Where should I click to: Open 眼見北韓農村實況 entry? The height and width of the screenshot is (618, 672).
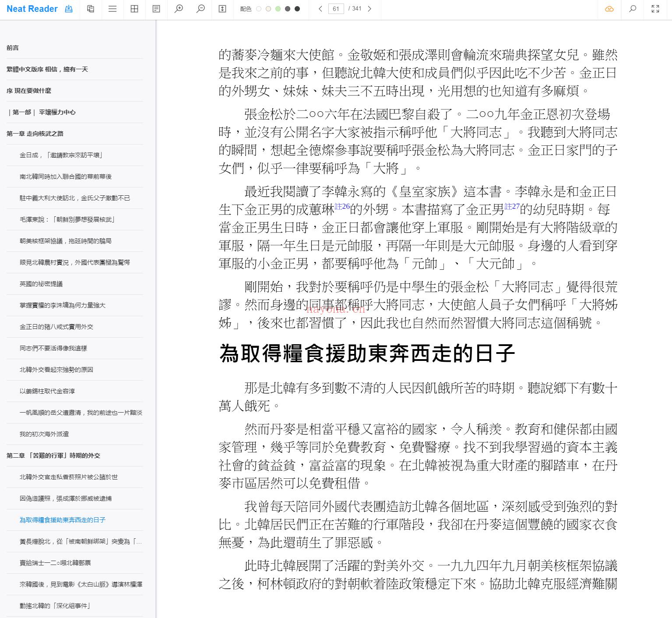click(x=75, y=262)
